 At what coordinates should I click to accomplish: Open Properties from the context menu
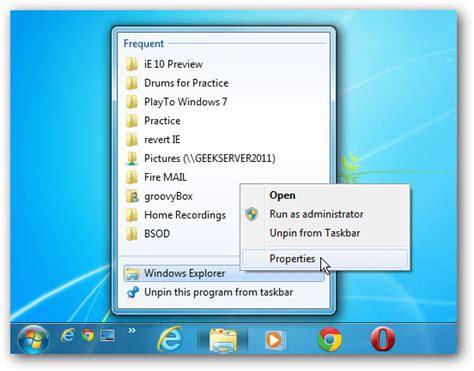coord(325,259)
